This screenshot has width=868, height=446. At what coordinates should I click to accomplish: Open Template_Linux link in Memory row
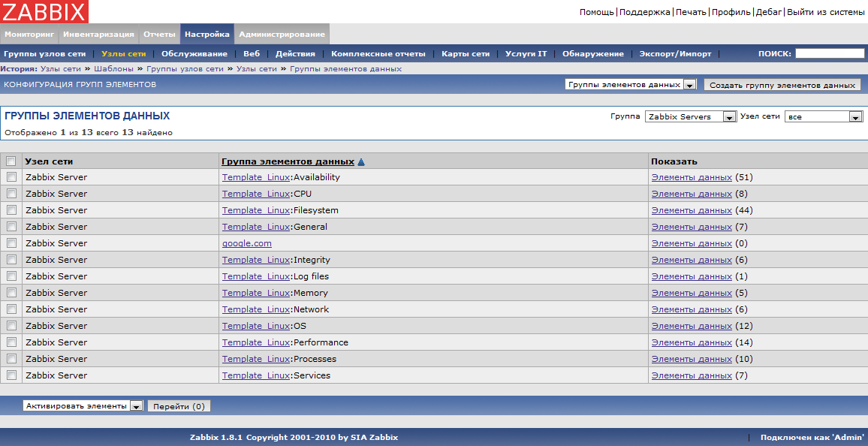coord(256,293)
